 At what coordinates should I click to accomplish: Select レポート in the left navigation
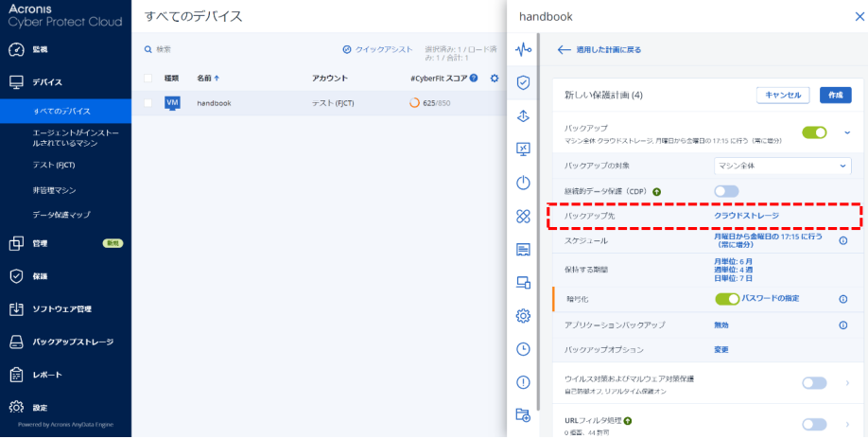point(47,375)
